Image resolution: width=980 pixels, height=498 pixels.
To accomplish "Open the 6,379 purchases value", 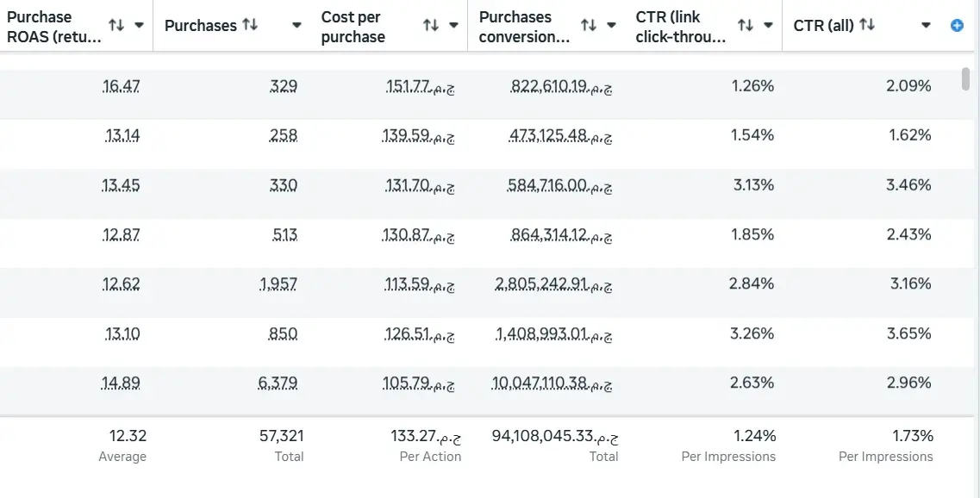I will pyautogui.click(x=278, y=383).
